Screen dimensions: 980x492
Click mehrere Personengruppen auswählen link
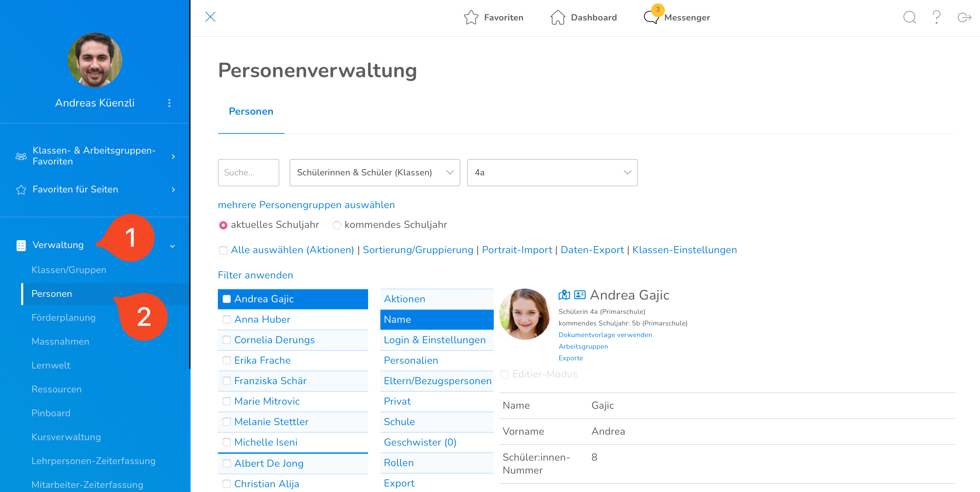click(x=306, y=205)
